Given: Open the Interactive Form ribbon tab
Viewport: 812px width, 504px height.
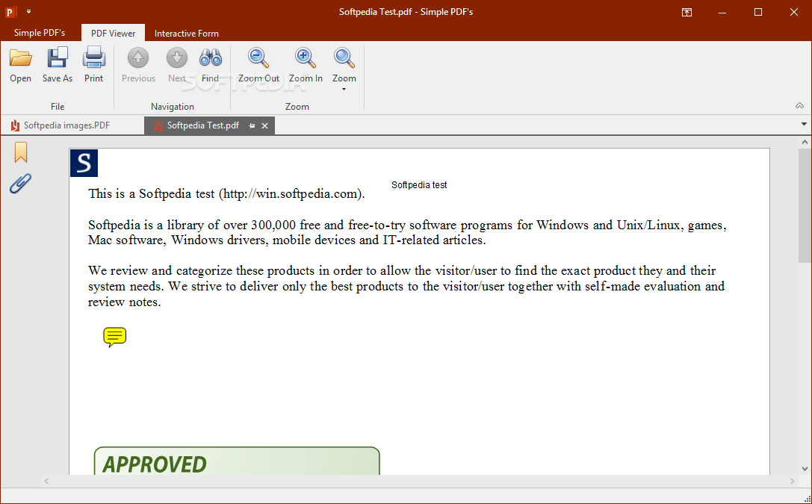Looking at the screenshot, I should 187,33.
